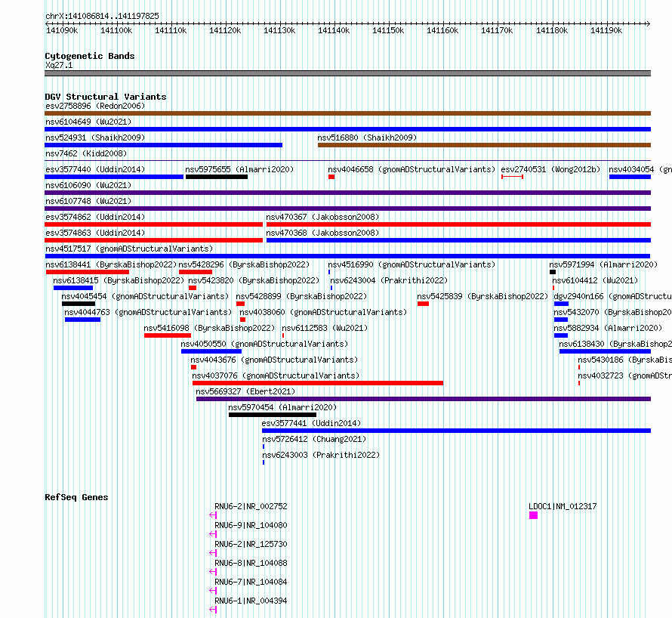Click the black nsv5975655 (Almarri2020) bar
672x618 pixels.
[x=217, y=177]
